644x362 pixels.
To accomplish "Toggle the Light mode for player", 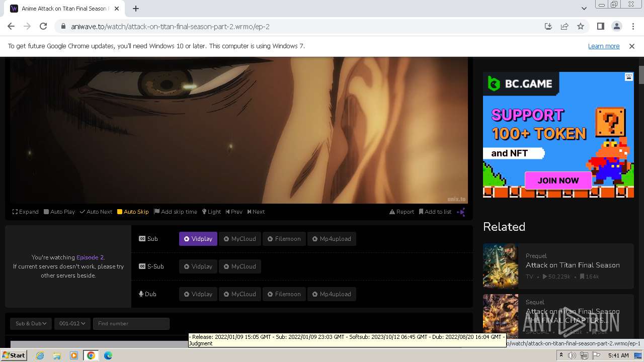I will 212,212.
